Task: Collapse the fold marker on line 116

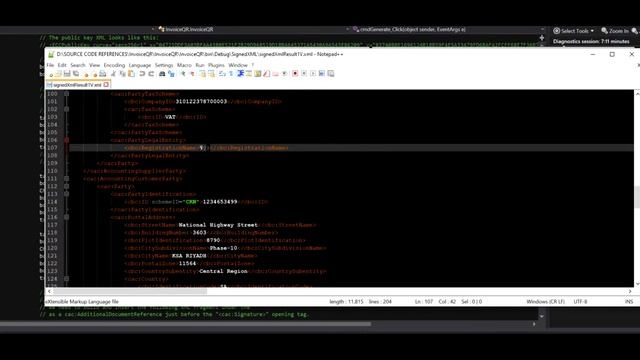Action: pyautogui.click(x=67, y=218)
